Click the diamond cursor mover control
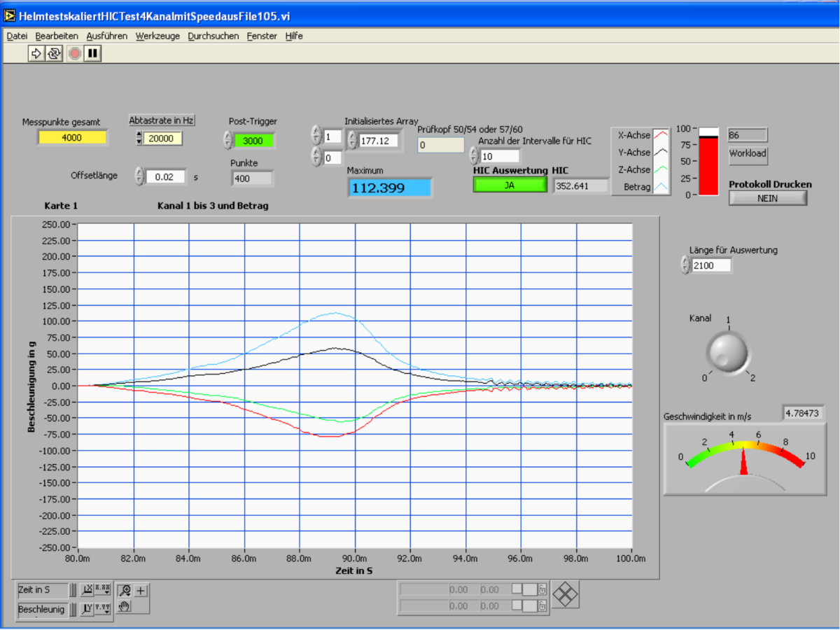The image size is (840, 630). (566, 595)
